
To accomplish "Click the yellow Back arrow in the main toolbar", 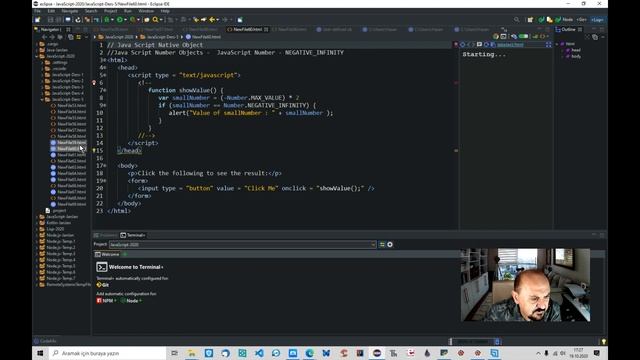I will pos(212,20).
